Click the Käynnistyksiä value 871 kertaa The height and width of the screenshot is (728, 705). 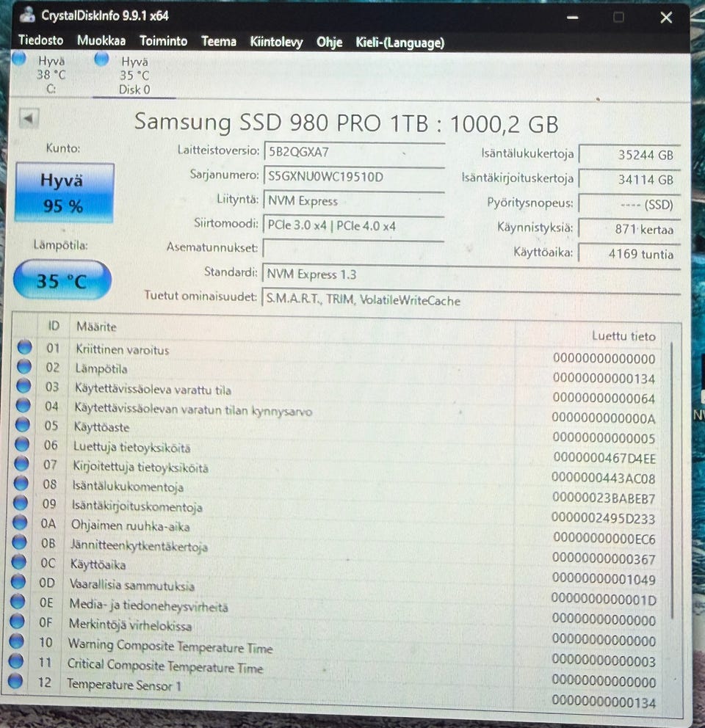point(629,230)
